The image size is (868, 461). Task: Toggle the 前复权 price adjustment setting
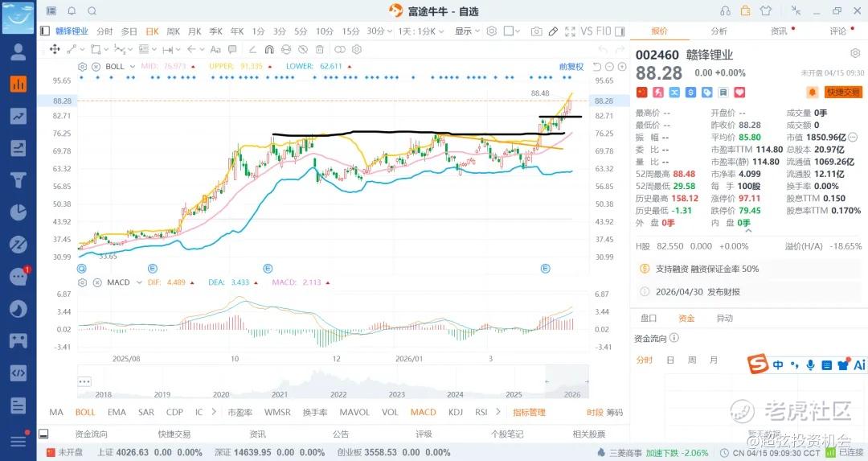(x=571, y=66)
